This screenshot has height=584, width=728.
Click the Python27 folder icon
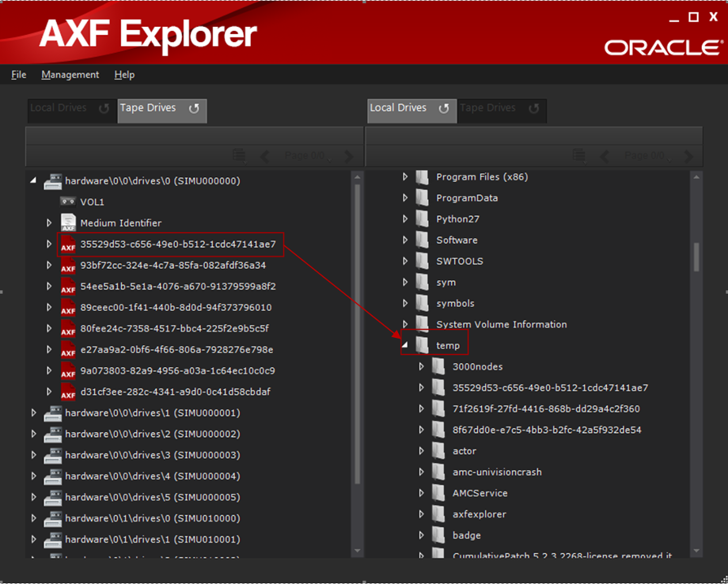(x=422, y=219)
